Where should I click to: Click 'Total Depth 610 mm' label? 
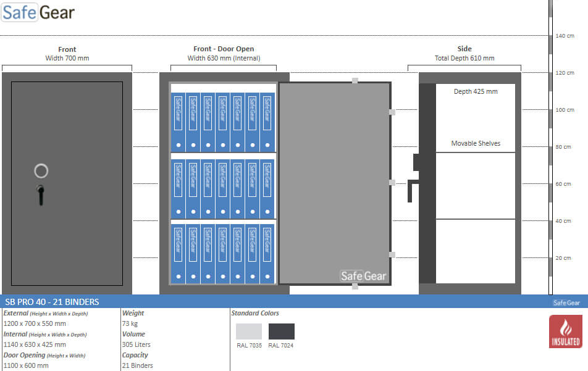click(464, 58)
